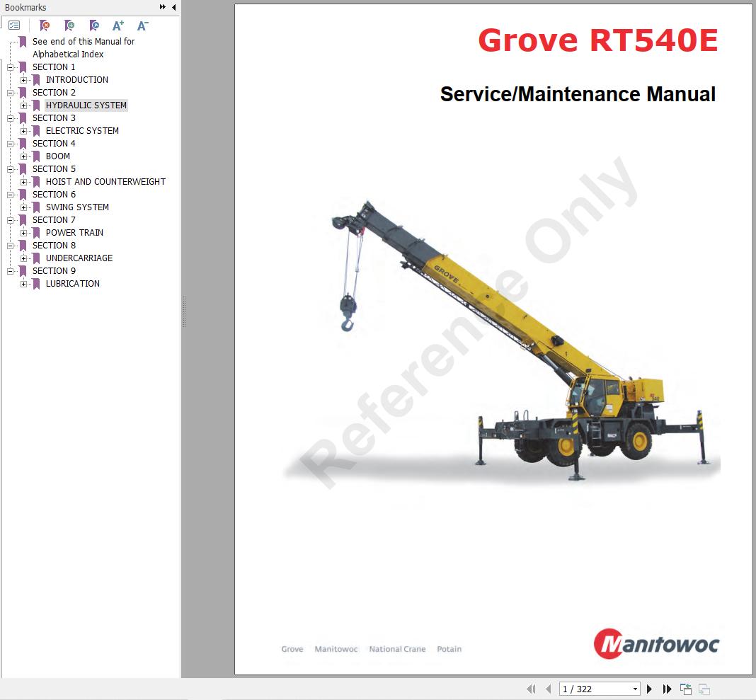Collapse the SECTION 1 tree node
This screenshot has width=756, height=700.
click(x=11, y=67)
